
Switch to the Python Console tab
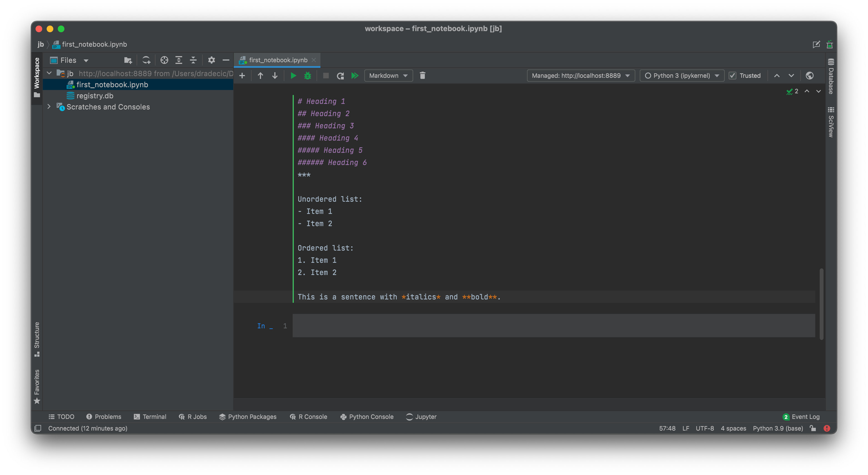coord(367,417)
